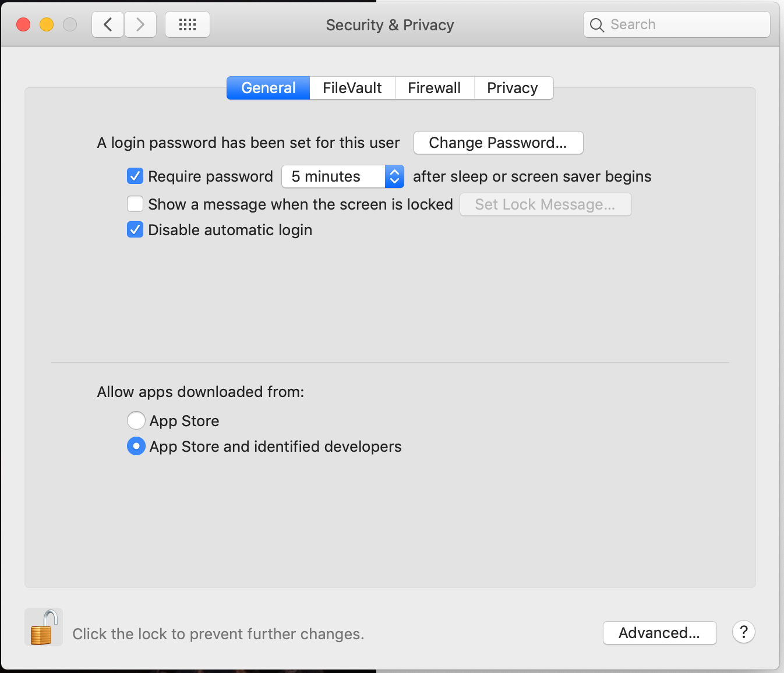Show all preferences grid icon

[x=188, y=24]
